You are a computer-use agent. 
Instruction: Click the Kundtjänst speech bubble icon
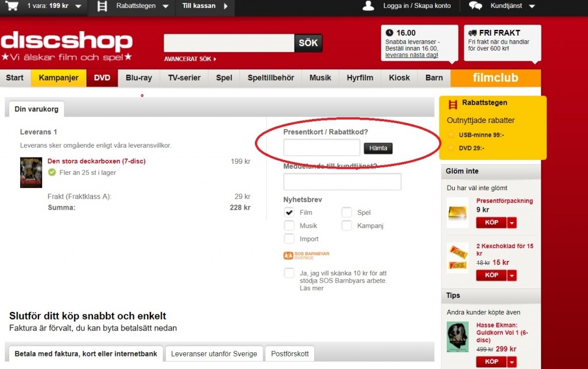click(x=475, y=6)
